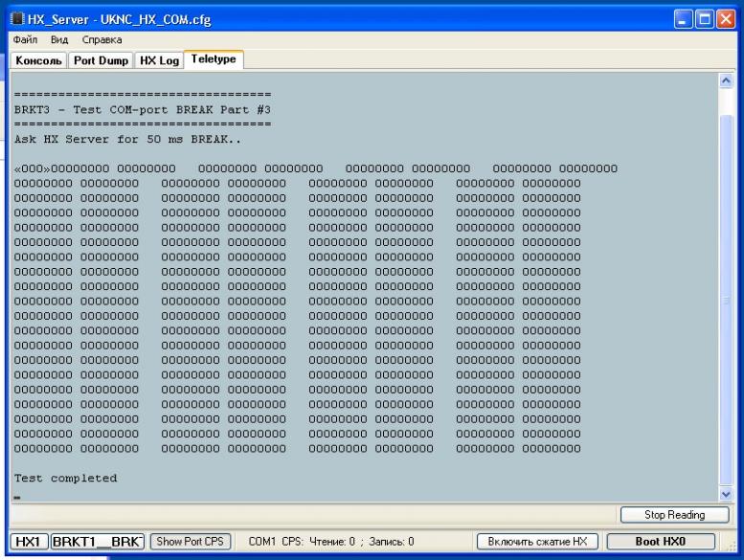Click the vertical scrollbar thumb

pos(725,297)
